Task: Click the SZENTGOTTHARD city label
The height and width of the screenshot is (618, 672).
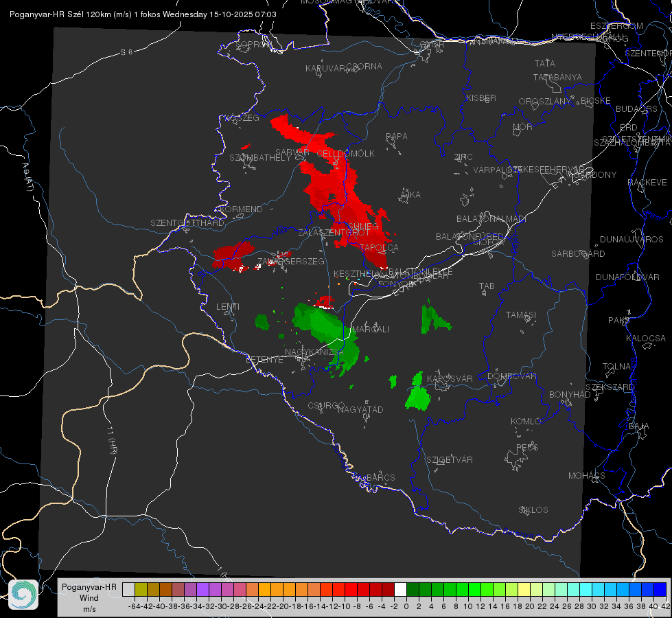Action: coord(187,223)
